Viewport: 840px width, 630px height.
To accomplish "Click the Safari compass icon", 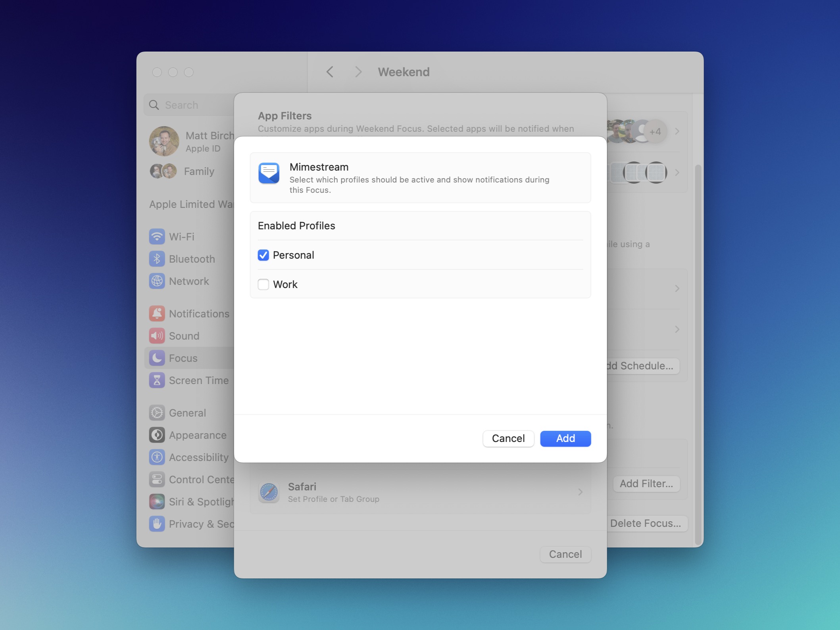I will click(x=269, y=492).
